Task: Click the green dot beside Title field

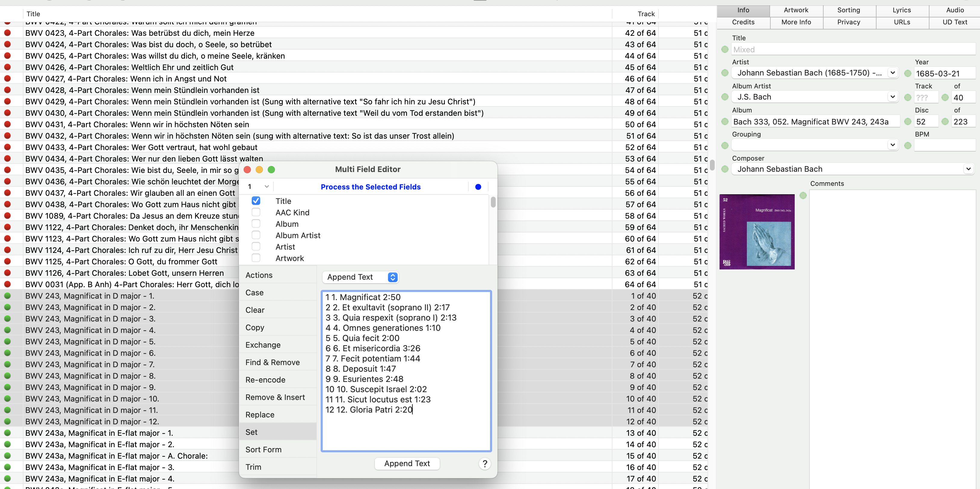Action: point(725,49)
